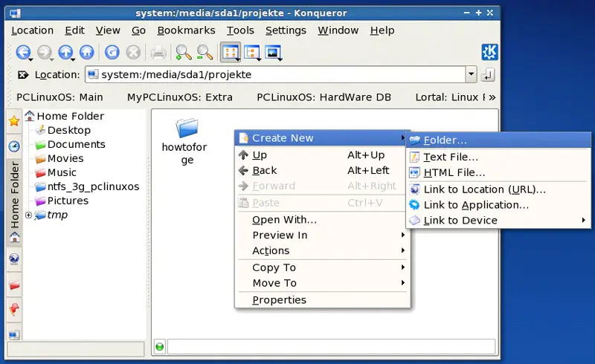The height and width of the screenshot is (364, 595).
Task: Click the Print toolbar icon
Action: [x=158, y=52]
